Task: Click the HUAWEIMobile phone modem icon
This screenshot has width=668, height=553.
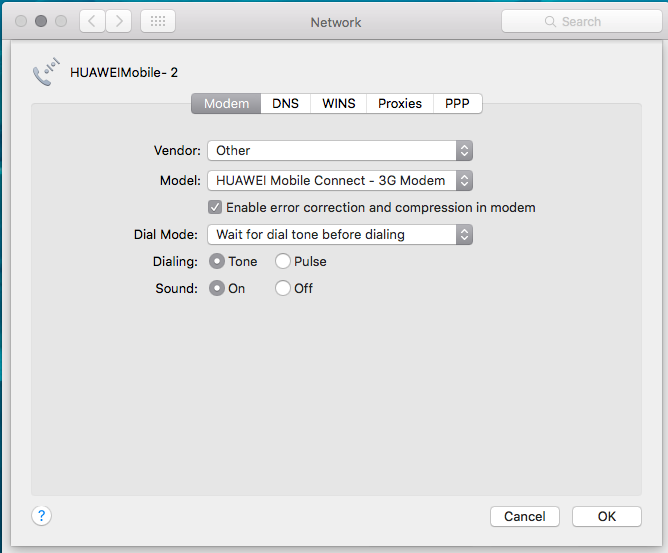Action: pos(46,72)
